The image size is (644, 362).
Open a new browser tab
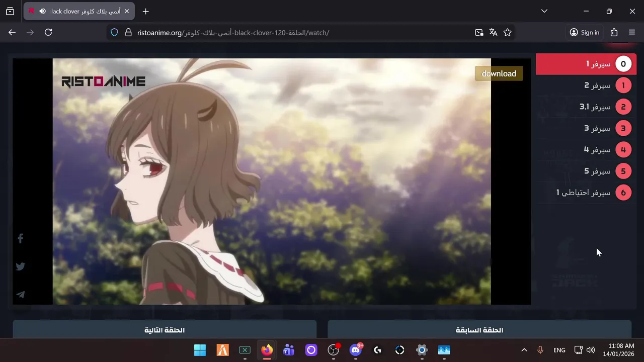(145, 11)
